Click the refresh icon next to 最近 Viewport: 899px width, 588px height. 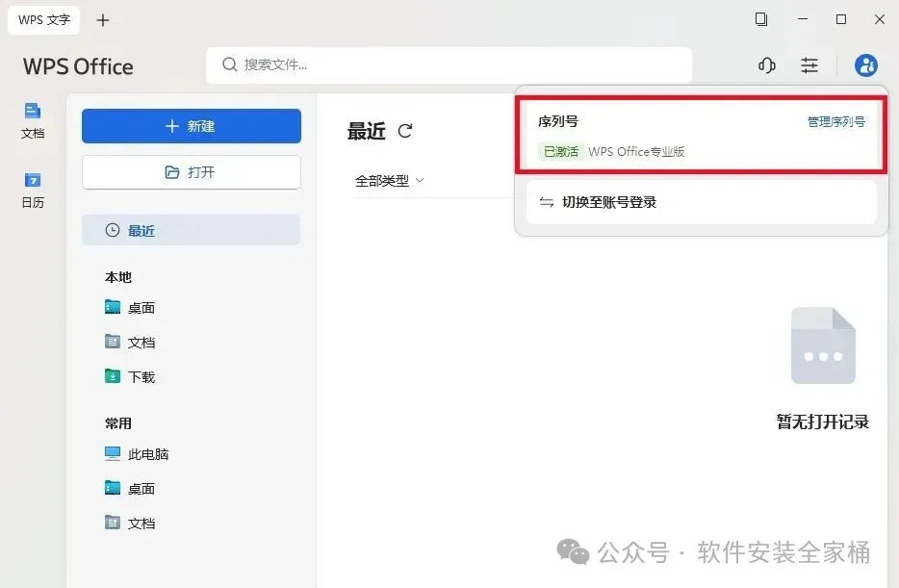[x=405, y=131]
